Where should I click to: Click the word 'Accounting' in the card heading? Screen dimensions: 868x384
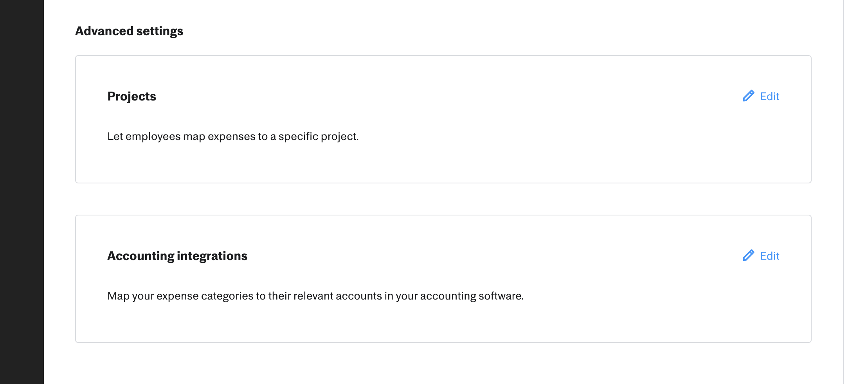pos(141,256)
